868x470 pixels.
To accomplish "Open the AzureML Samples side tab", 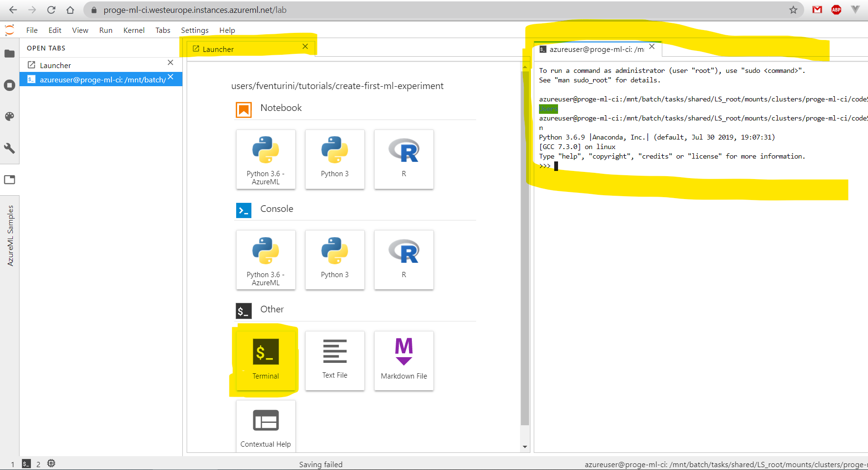I will [10, 235].
